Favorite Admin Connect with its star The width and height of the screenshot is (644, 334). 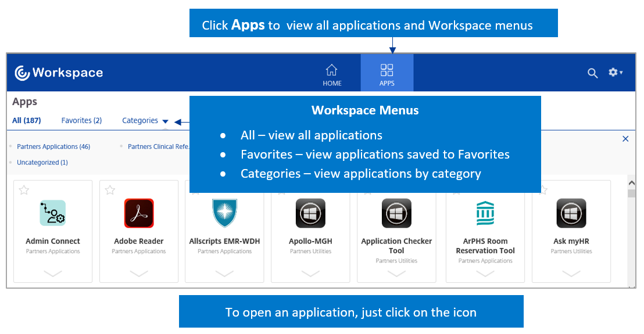(24, 190)
